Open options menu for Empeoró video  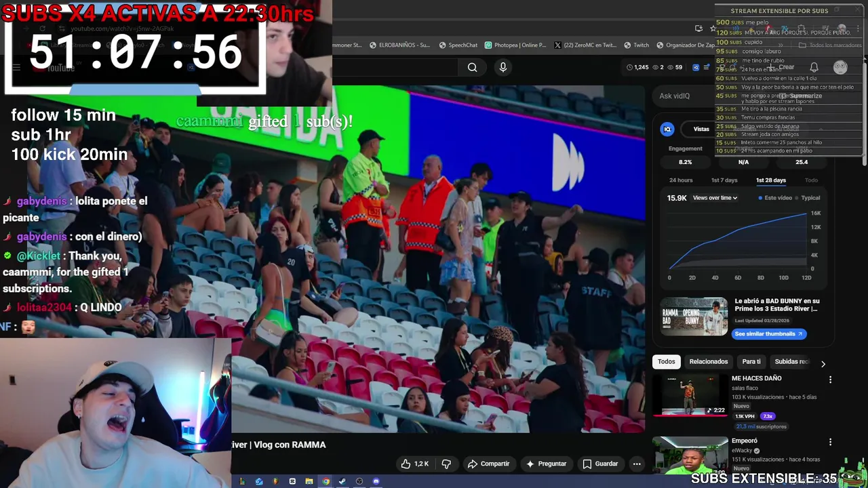[x=830, y=442]
